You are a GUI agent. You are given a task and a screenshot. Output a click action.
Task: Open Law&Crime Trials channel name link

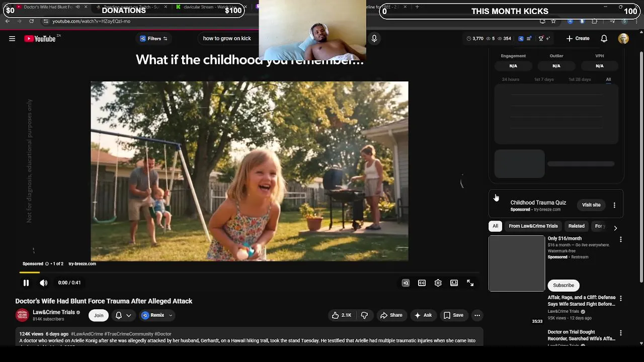(x=54, y=312)
